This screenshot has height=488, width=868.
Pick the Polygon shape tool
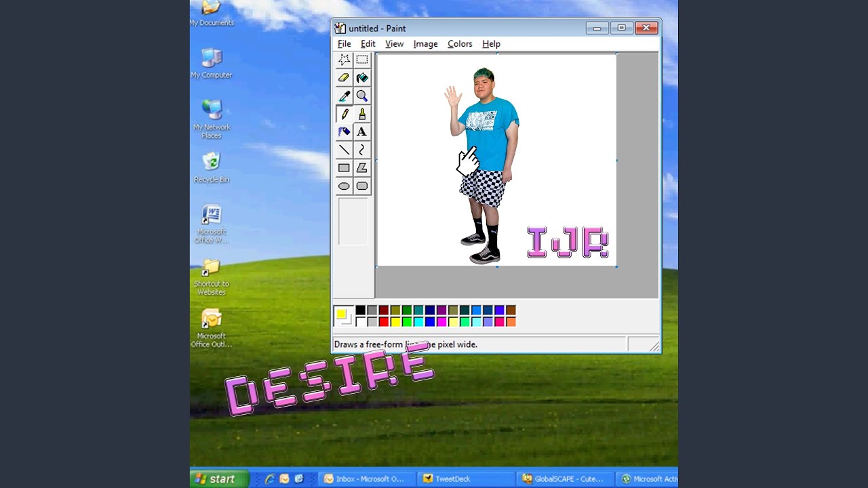362,167
